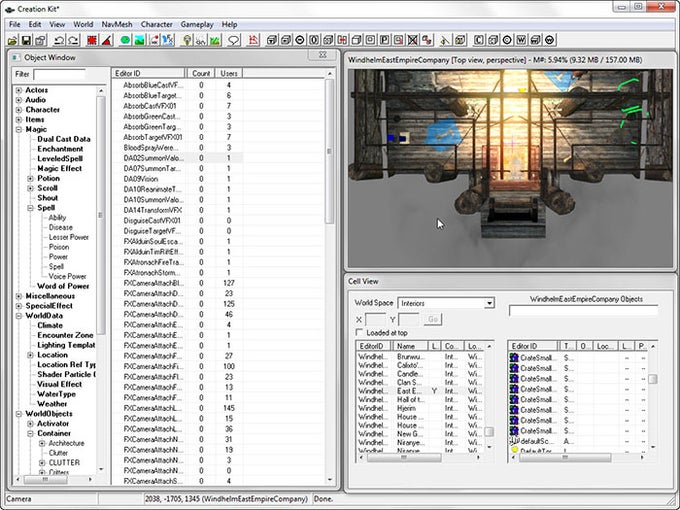
Task: Expand the Actors tree category
Action: pyautogui.click(x=19, y=90)
